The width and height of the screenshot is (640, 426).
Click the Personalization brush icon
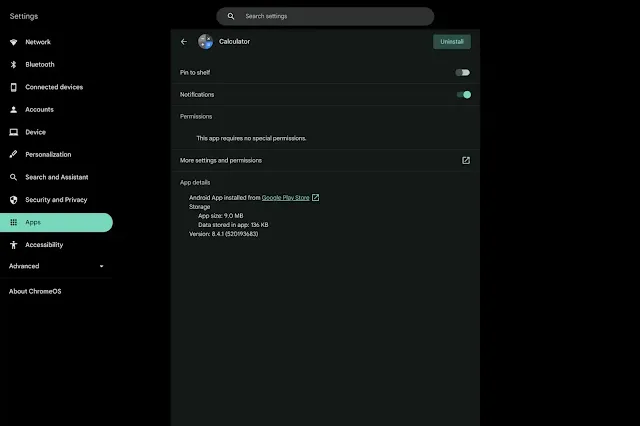pos(13,154)
